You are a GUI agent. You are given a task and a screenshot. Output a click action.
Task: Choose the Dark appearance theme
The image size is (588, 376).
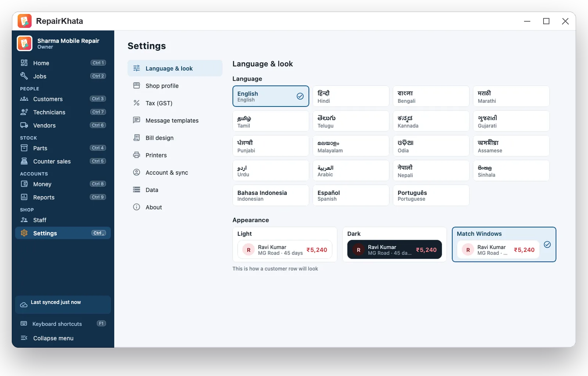pyautogui.click(x=395, y=245)
